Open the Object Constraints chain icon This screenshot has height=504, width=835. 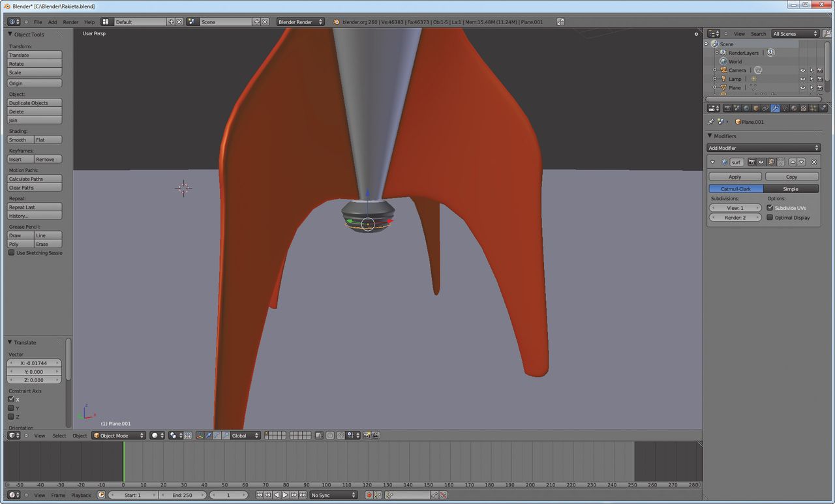[765, 108]
